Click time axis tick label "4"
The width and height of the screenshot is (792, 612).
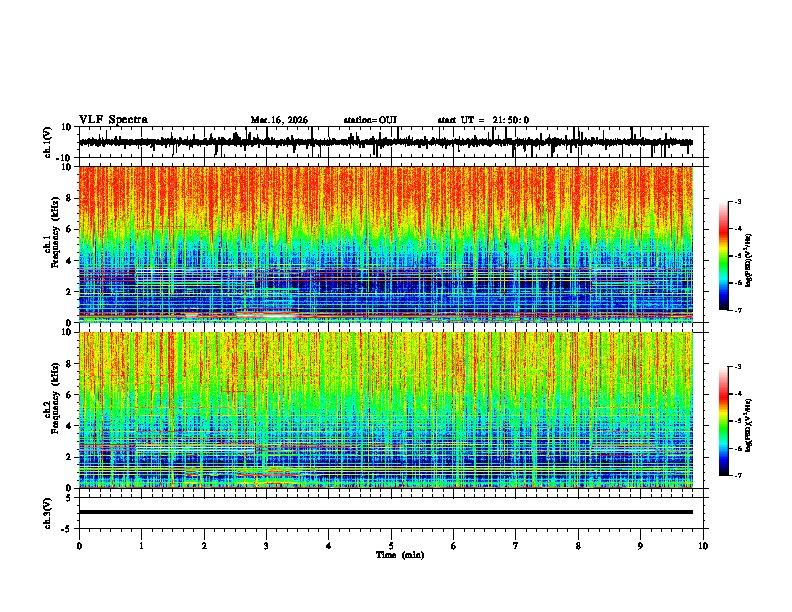coord(328,546)
